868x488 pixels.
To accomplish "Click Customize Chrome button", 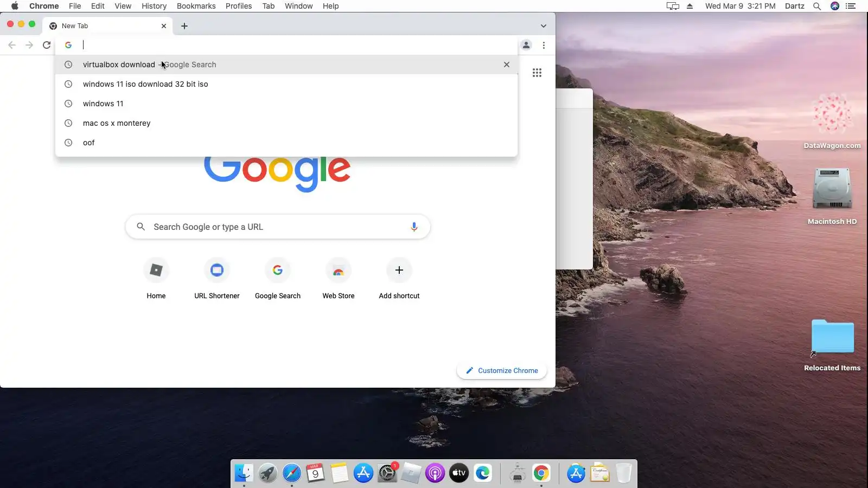I will (x=502, y=371).
